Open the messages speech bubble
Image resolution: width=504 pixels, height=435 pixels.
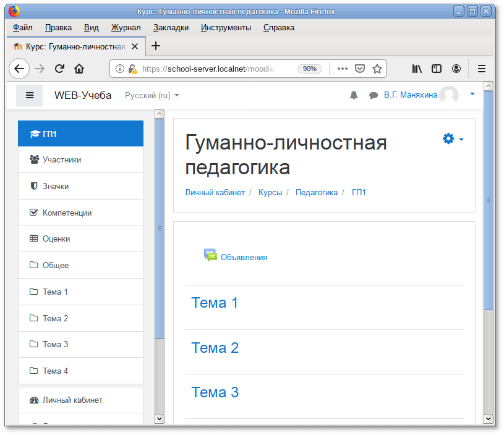click(x=374, y=95)
